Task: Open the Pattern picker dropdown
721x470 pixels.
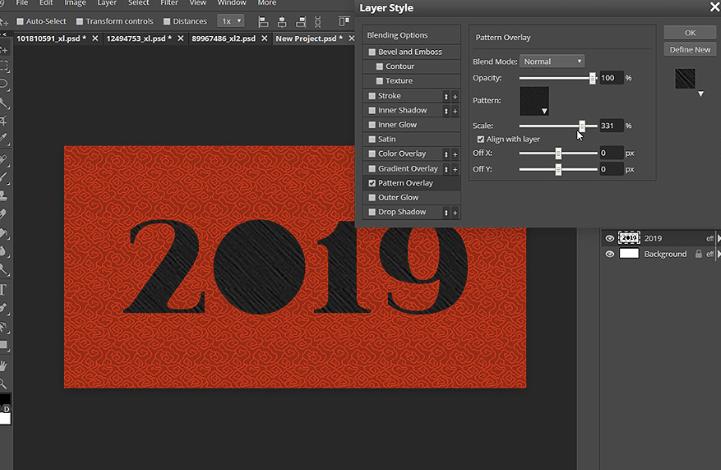Action: [x=534, y=101]
